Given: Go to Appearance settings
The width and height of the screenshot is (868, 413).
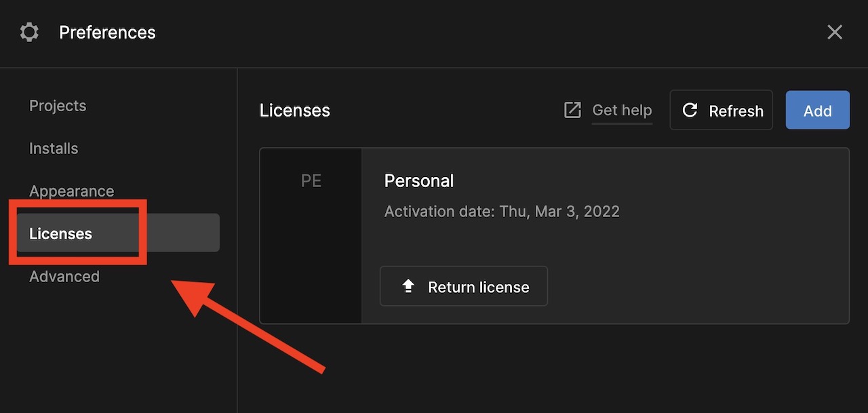Looking at the screenshot, I should [71, 191].
